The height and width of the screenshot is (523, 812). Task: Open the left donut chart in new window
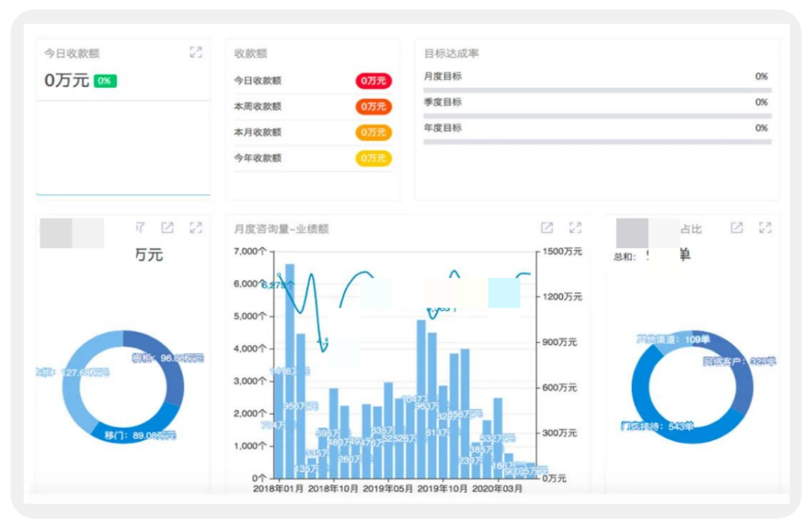point(167,228)
